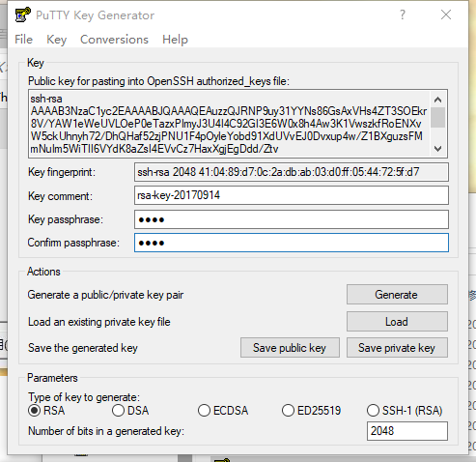
Task: Click the number of bits field showing 2048
Action: 407,431
